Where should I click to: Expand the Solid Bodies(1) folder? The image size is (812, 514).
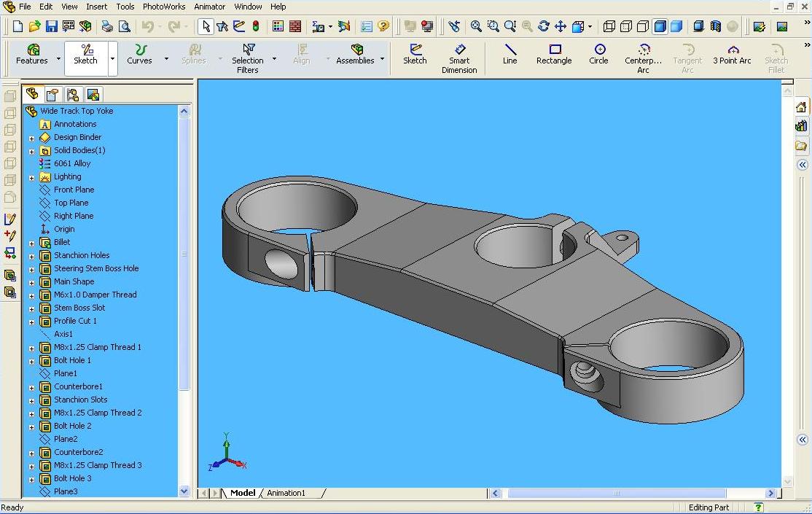(x=31, y=151)
